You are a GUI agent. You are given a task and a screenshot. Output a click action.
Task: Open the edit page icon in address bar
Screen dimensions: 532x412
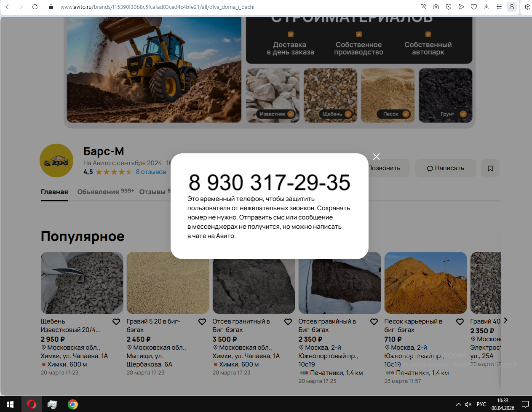[x=423, y=7]
